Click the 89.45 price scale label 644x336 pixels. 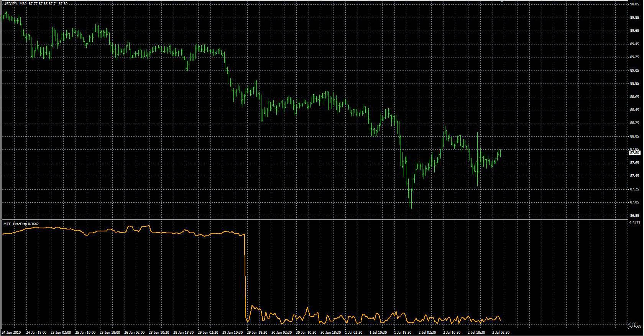634,44
